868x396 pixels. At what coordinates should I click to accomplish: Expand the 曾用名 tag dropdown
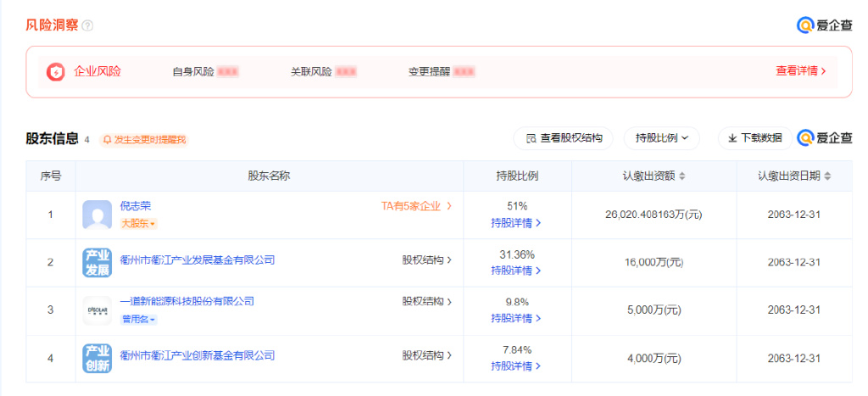[138, 320]
